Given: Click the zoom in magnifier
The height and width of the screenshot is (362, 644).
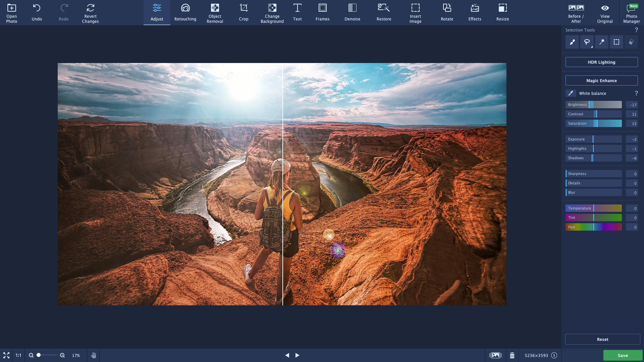Looking at the screenshot, I should tap(62, 355).
